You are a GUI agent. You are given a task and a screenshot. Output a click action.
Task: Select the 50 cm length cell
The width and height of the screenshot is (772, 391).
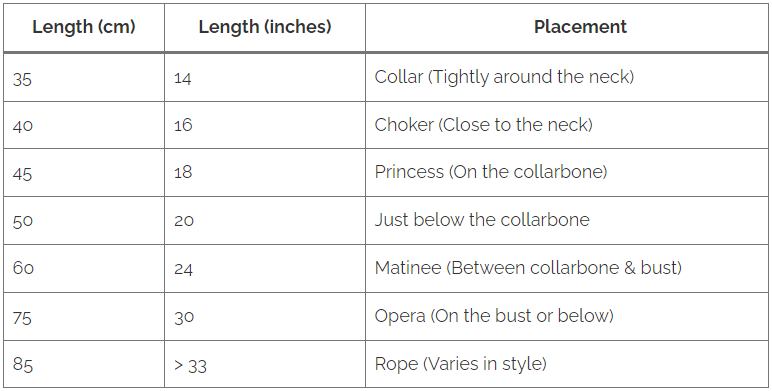pyautogui.click(x=84, y=221)
